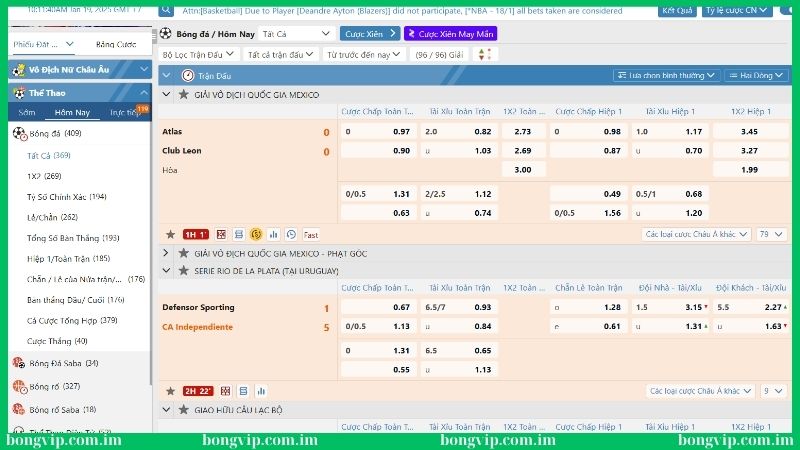Click the gold coin icon in Atlas match row
This screenshot has width=800, height=450.
coord(256,234)
